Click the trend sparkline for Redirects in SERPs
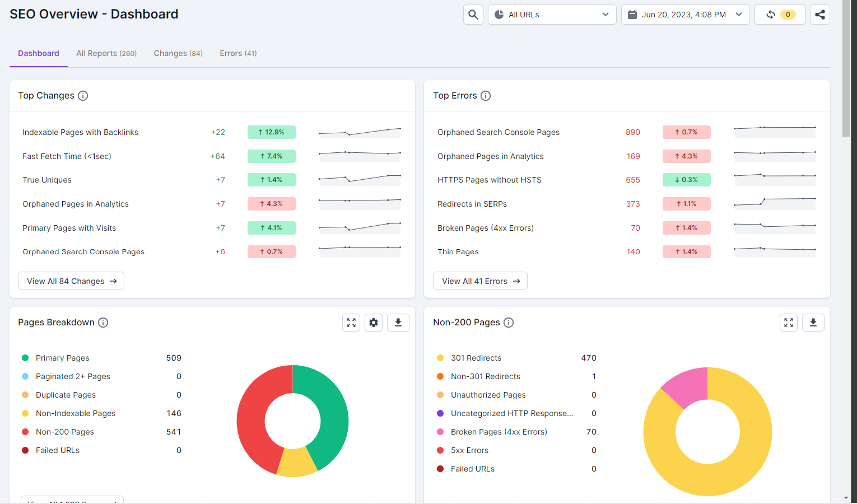The width and height of the screenshot is (857, 504). point(775,204)
